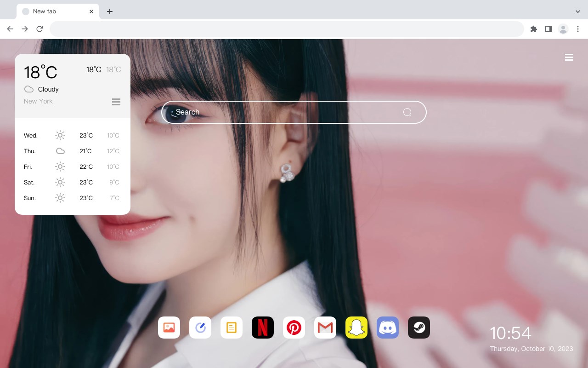588x368 pixels.
Task: Select the Fri. forecast row label
Action: click(x=28, y=167)
